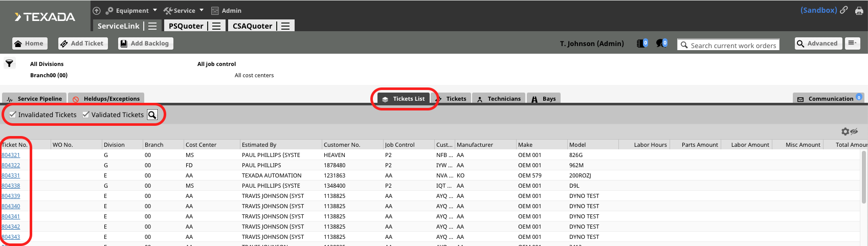Viewport: 868px width, 246px height.
Task: Open ticket 804331
Action: click(x=11, y=175)
